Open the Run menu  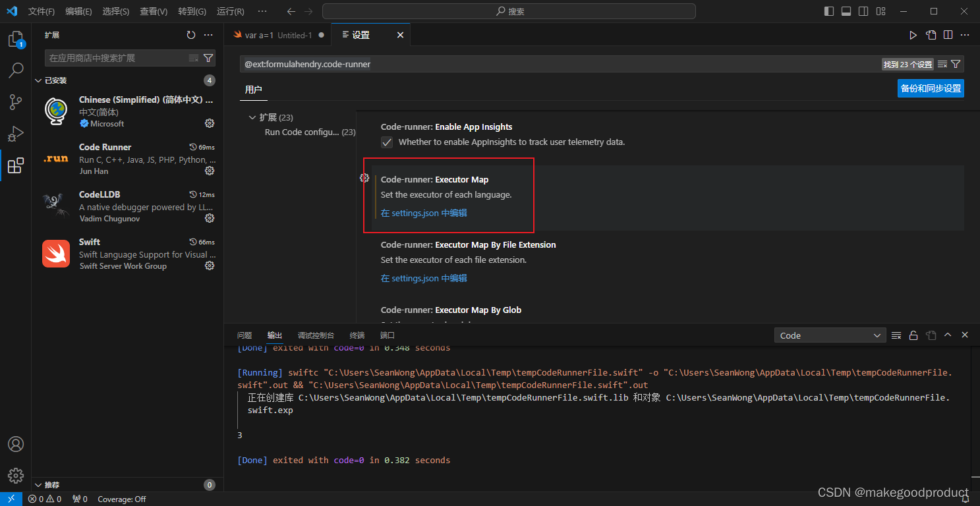230,11
